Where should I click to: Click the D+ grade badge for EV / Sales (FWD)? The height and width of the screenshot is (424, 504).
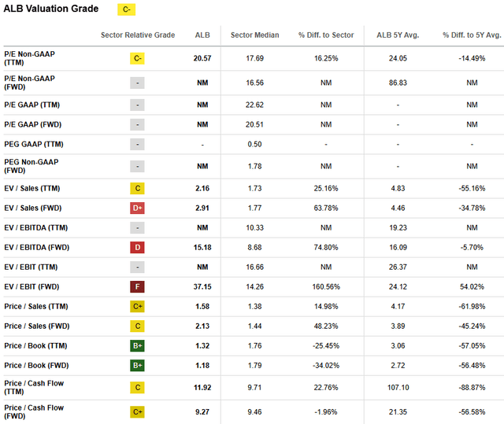(138, 208)
